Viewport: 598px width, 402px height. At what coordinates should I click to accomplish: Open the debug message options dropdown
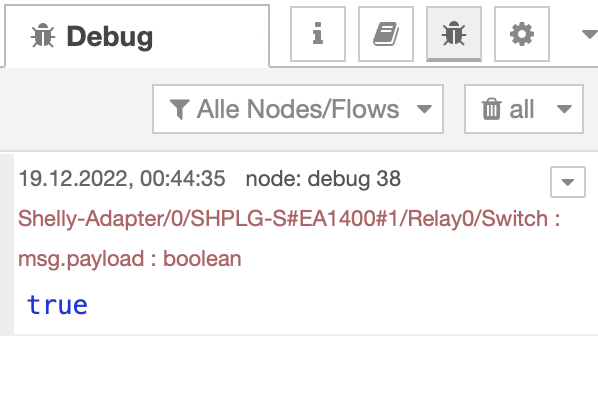(x=567, y=182)
